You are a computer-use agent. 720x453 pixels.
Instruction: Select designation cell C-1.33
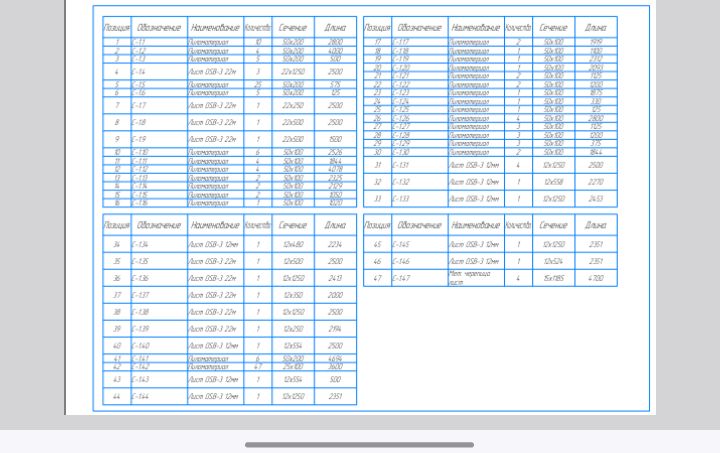pos(420,199)
